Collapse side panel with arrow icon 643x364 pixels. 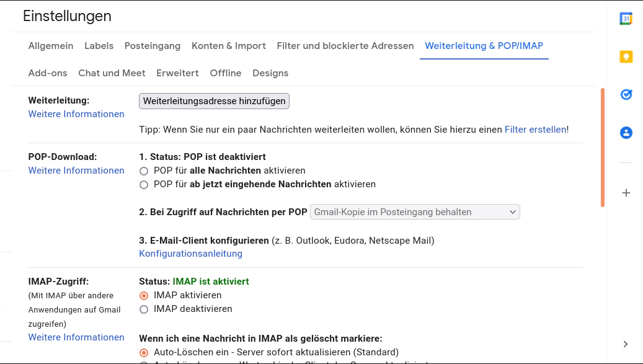(626, 344)
